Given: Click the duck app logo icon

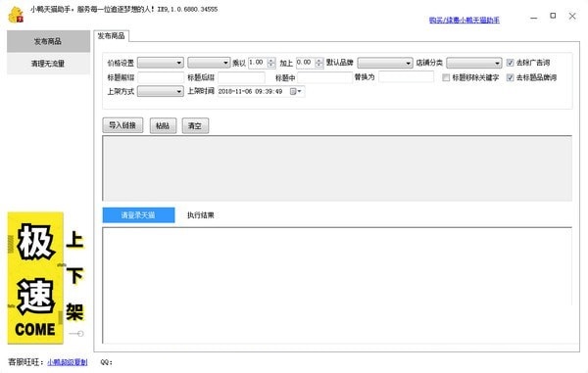Looking at the screenshot, I should coord(16,15).
